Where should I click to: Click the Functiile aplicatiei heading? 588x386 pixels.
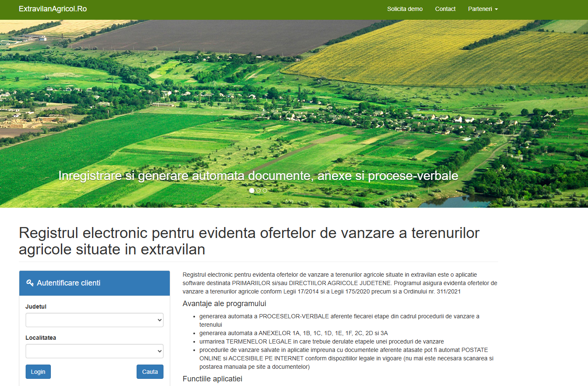tap(212, 379)
